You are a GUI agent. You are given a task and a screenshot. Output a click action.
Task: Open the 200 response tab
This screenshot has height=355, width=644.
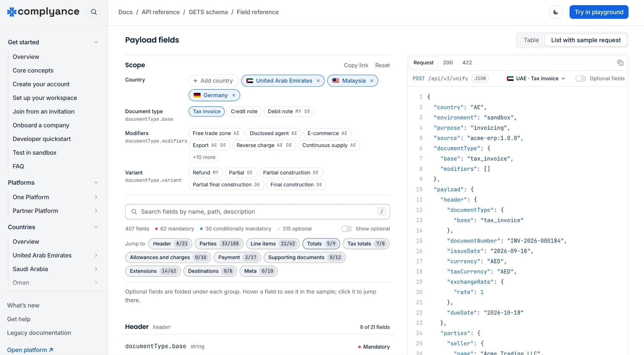tap(448, 62)
